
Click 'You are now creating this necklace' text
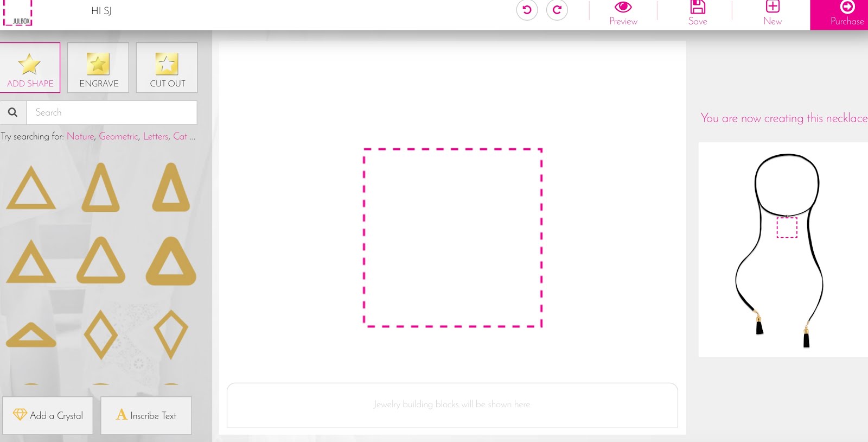coord(784,118)
